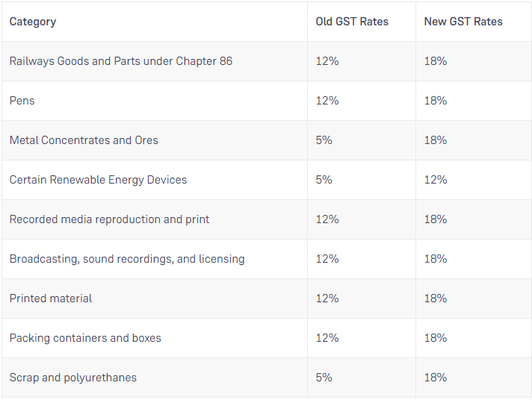Select the Scrap and polyurethanes cell
The width and height of the screenshot is (532, 400).
click(73, 378)
